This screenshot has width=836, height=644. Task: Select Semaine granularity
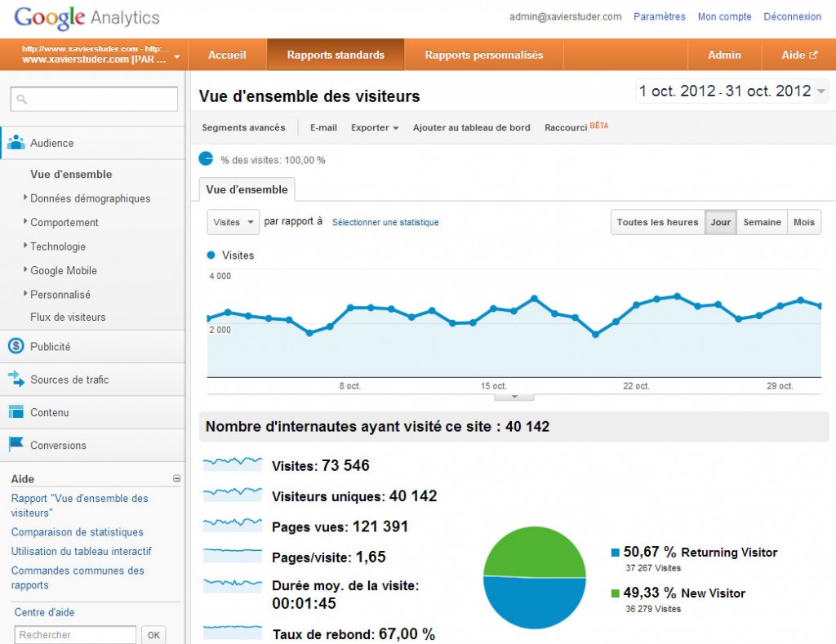(x=762, y=222)
